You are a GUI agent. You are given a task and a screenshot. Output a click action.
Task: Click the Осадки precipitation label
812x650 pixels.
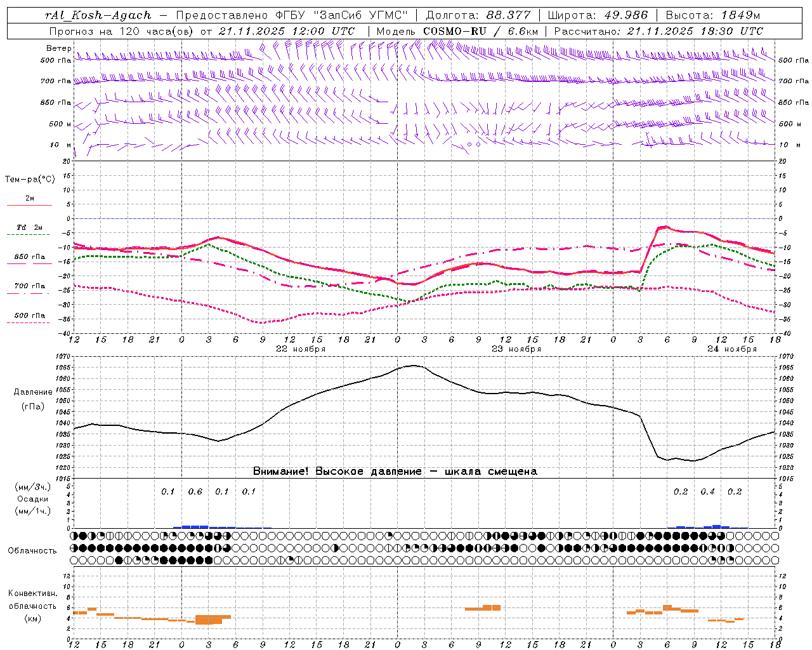pos(32,499)
